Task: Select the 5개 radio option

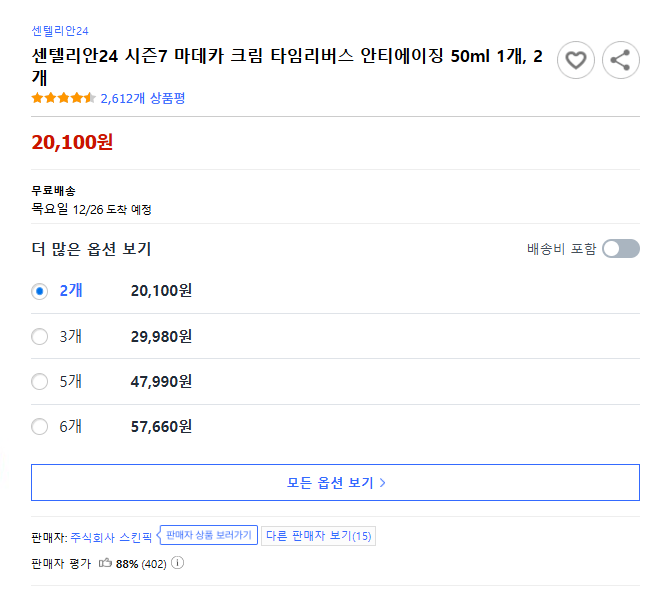Action: [x=40, y=381]
